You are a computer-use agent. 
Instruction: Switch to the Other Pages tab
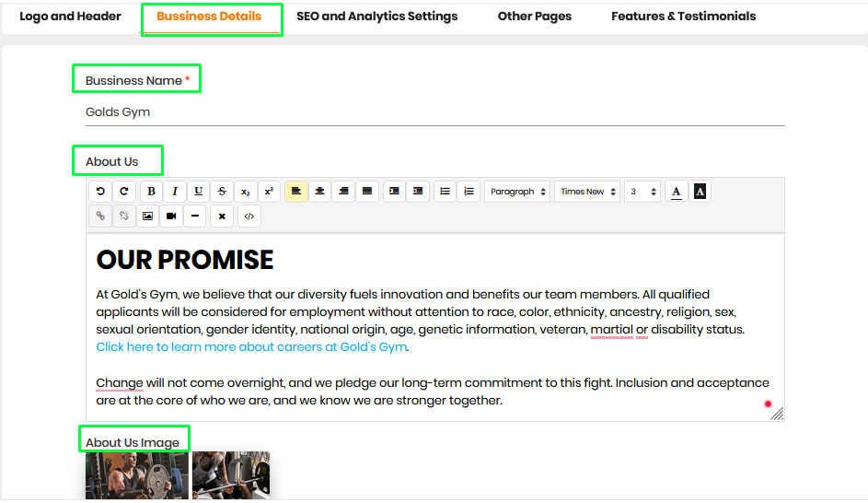[535, 16]
